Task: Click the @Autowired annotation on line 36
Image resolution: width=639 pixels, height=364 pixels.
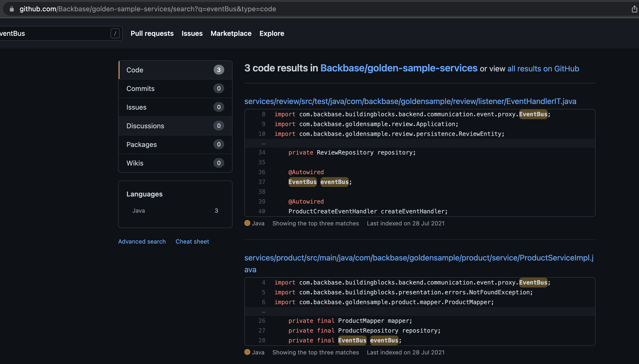Action: coord(306,172)
